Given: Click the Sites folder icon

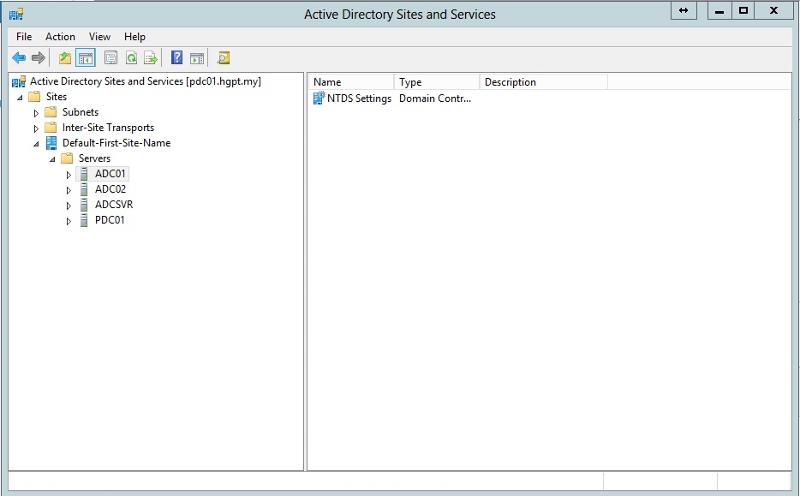Looking at the screenshot, I should coord(34,96).
